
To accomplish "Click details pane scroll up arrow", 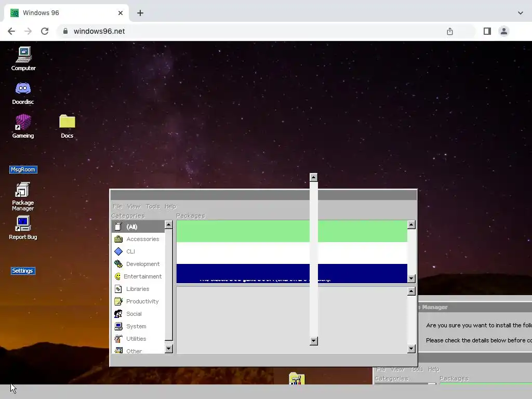I will 411,291.
